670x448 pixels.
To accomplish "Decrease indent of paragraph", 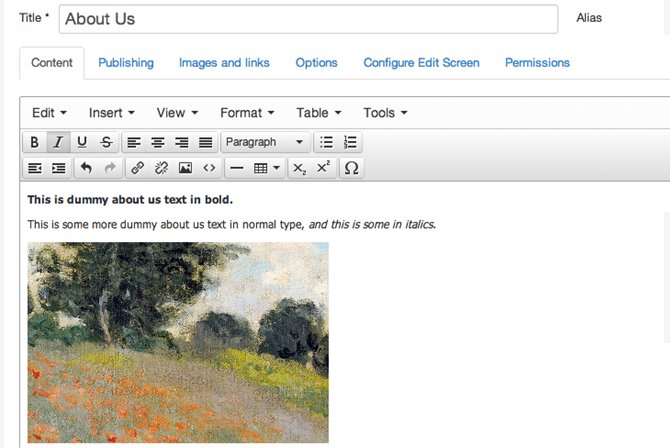I will tap(35, 168).
